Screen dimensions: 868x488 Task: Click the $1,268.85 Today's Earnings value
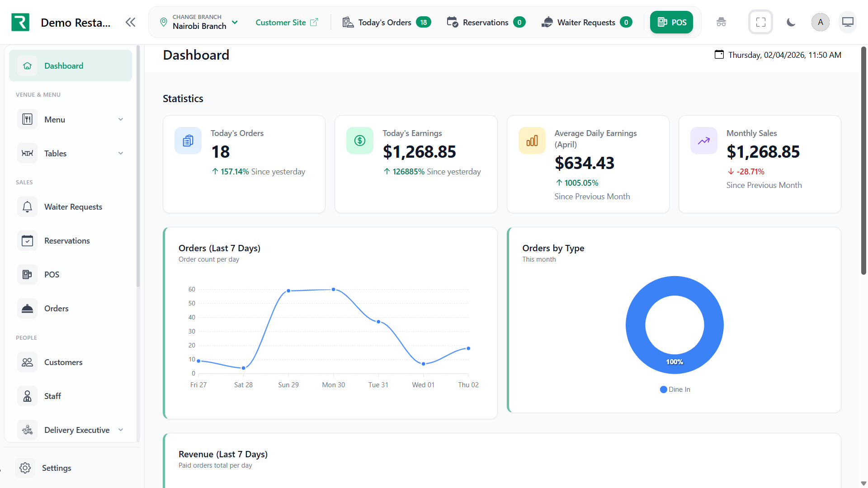[419, 152]
